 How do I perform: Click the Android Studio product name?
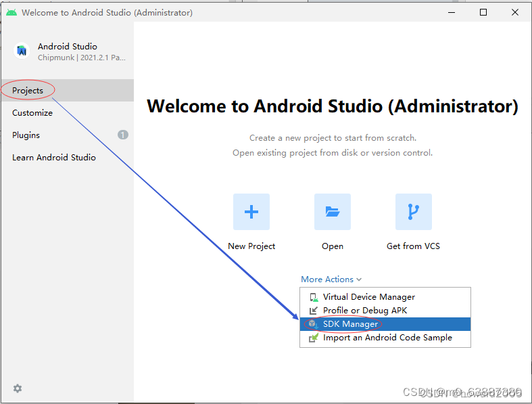click(68, 47)
